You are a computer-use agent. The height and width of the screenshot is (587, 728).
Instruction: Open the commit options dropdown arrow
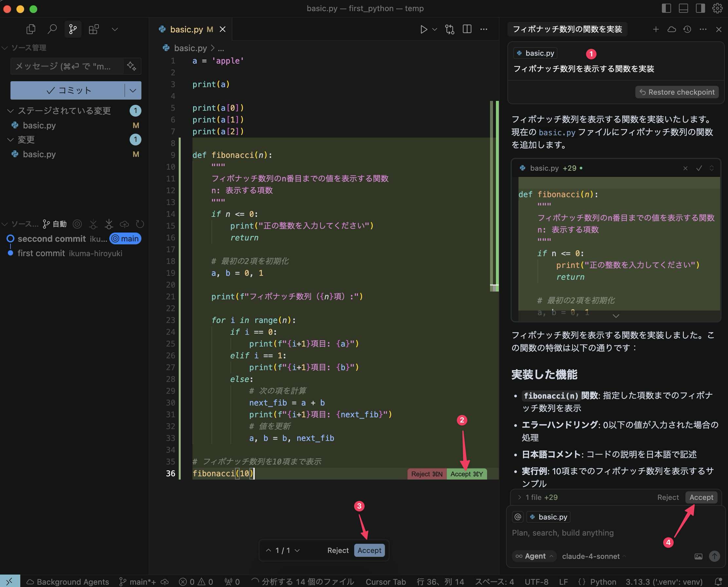click(133, 90)
